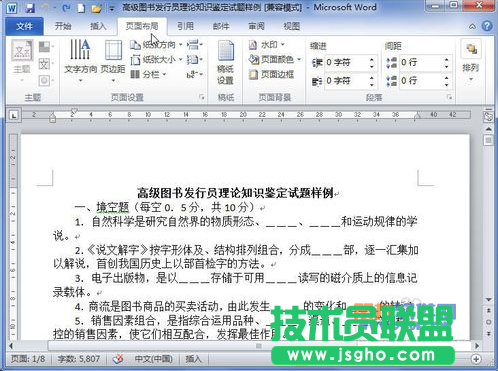498x371 pixels.
Task: Click the Open folder icon
Action: pyautogui.click(x=96, y=8)
